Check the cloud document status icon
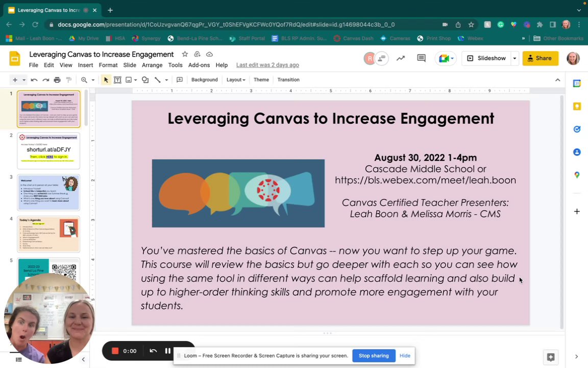Viewport: 588px width, 368px height. (210, 54)
